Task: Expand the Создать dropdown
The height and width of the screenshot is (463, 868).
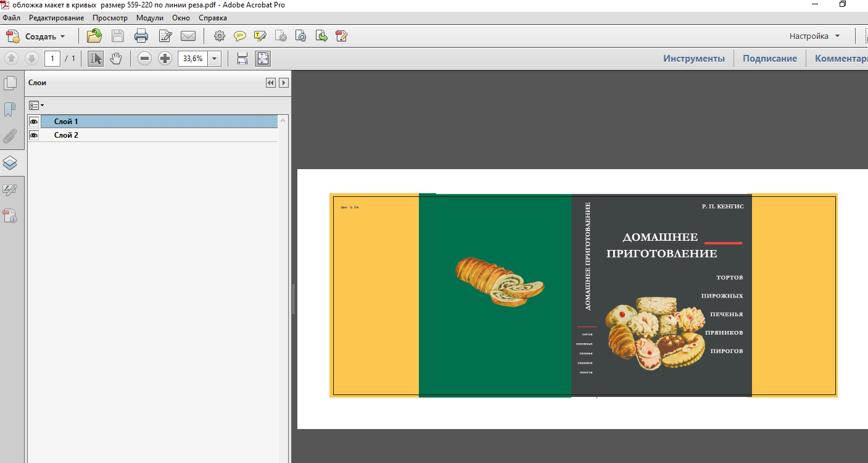Action: pos(62,36)
